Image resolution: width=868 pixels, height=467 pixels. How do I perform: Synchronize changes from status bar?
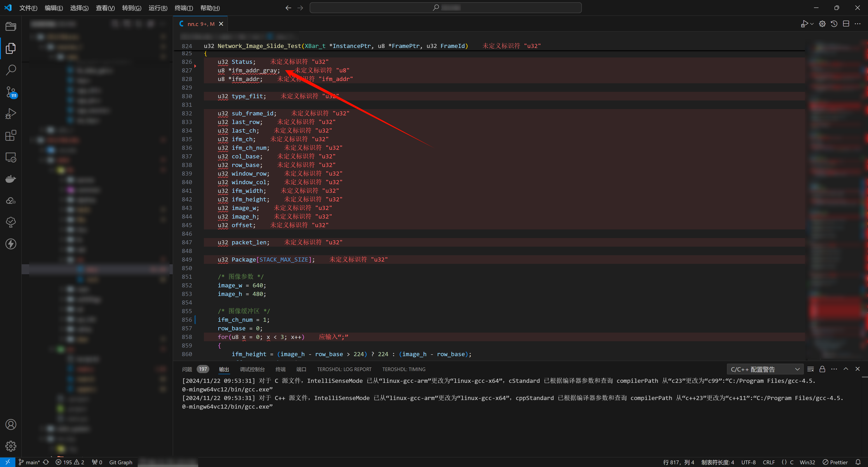(46, 462)
